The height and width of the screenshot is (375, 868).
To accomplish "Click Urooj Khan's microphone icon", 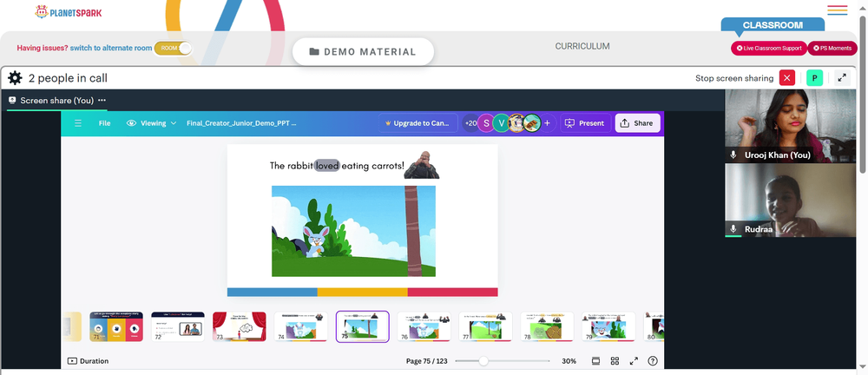I will point(733,155).
